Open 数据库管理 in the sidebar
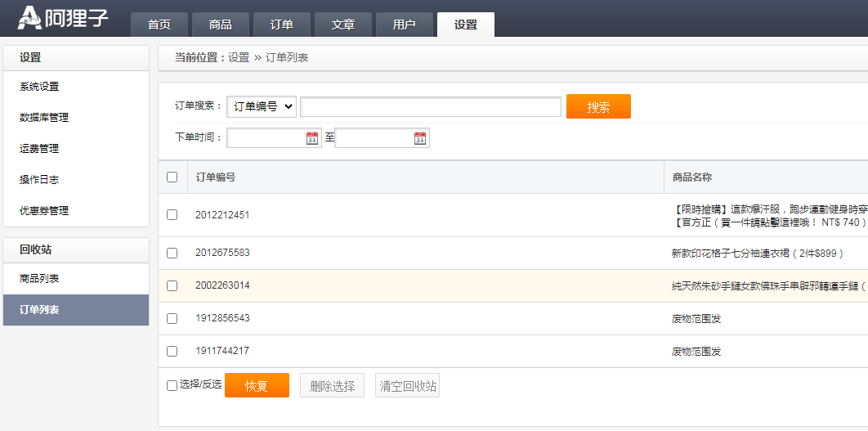Screen dimensions: 868x431 point(44,118)
